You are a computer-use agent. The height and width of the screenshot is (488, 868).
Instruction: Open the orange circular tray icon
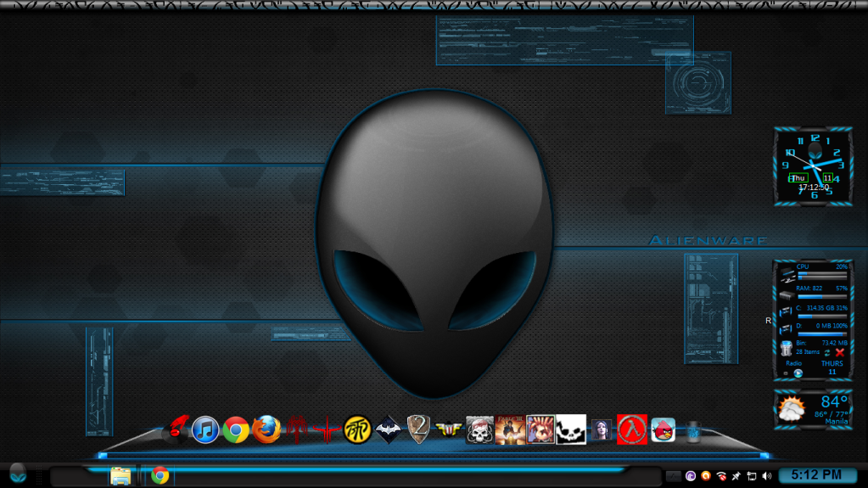tap(705, 476)
